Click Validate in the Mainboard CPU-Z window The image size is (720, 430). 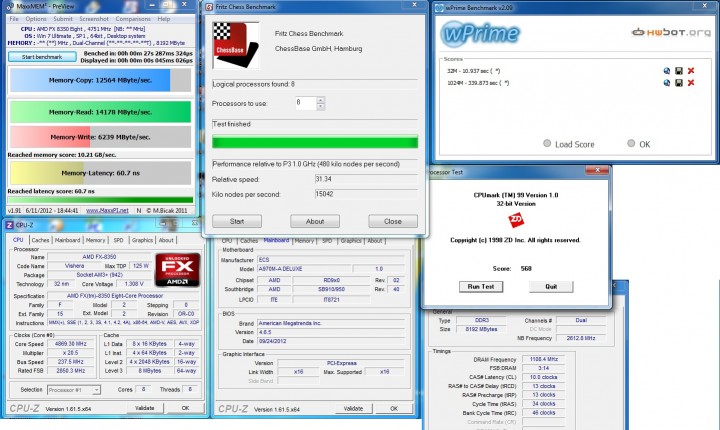[353, 408]
